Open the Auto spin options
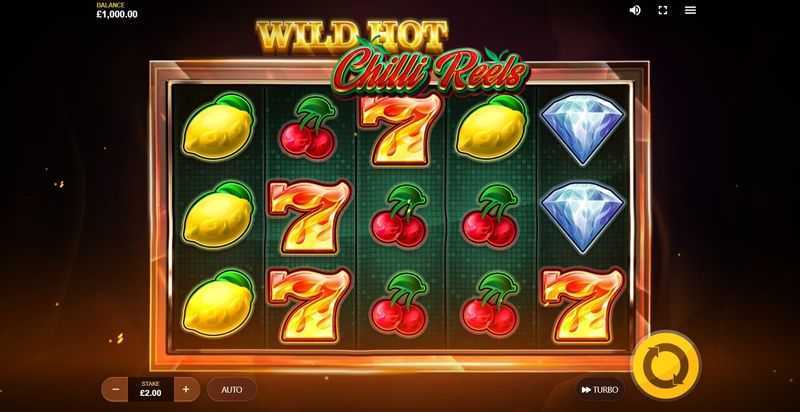The width and height of the screenshot is (800, 412). (232, 390)
